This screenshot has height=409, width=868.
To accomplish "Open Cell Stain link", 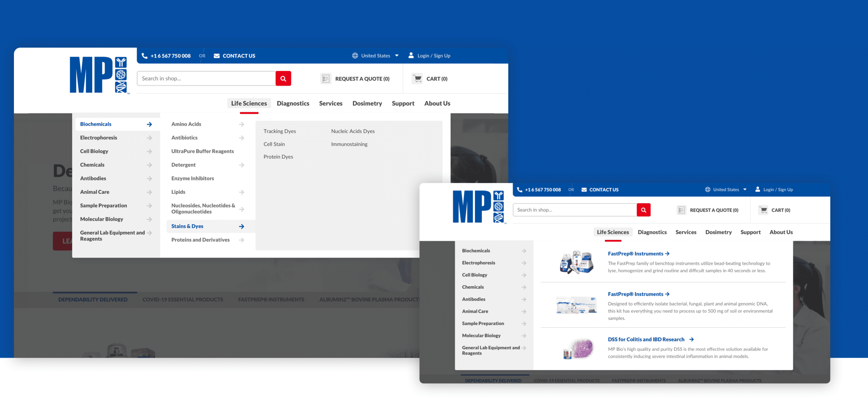I will point(274,144).
